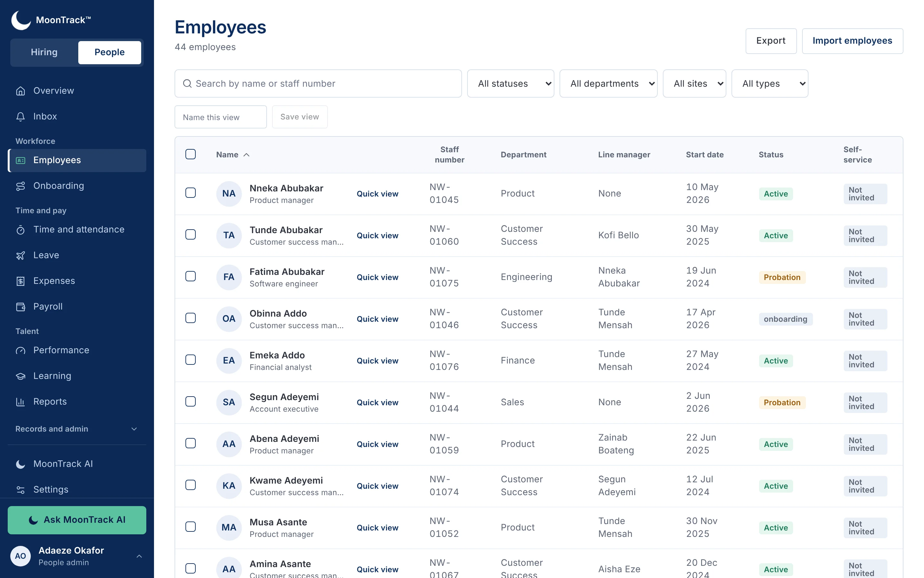Click the Name this view field
The height and width of the screenshot is (578, 924).
(220, 117)
